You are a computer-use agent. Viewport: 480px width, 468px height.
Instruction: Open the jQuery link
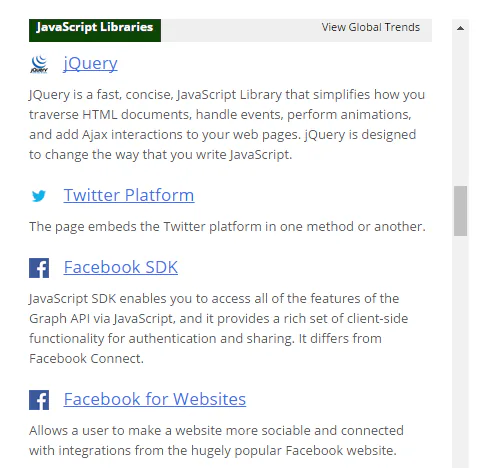90,63
